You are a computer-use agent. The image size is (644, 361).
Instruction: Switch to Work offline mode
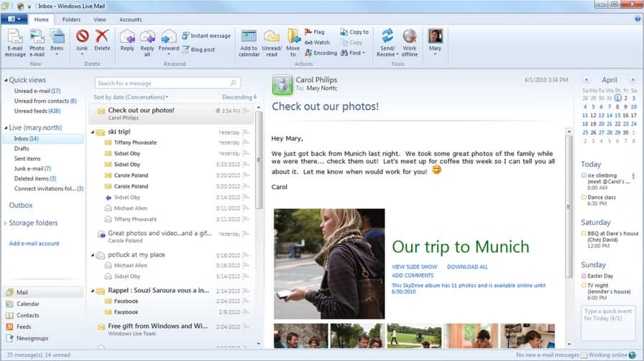tap(410, 43)
